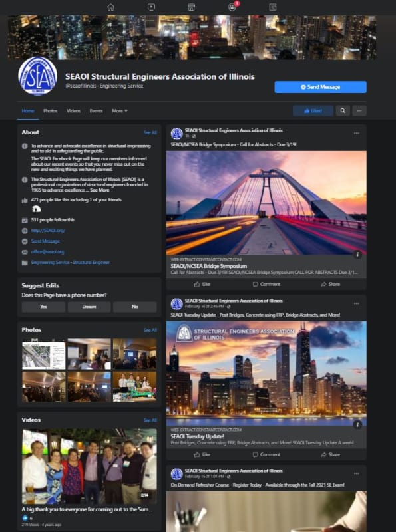Click the February 16 at 2:45 PM timestamp
The width and height of the screenshot is (396, 532).
[204, 306]
